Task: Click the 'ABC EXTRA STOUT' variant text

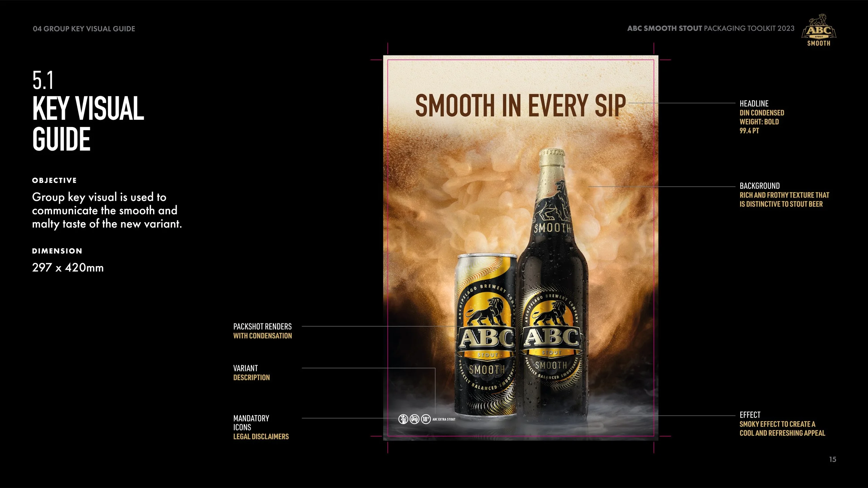Action: [444, 419]
